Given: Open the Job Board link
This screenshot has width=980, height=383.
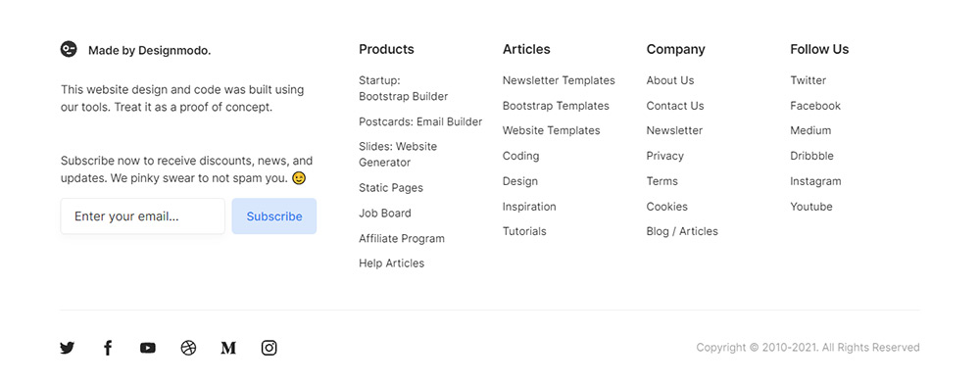Looking at the screenshot, I should click(385, 214).
